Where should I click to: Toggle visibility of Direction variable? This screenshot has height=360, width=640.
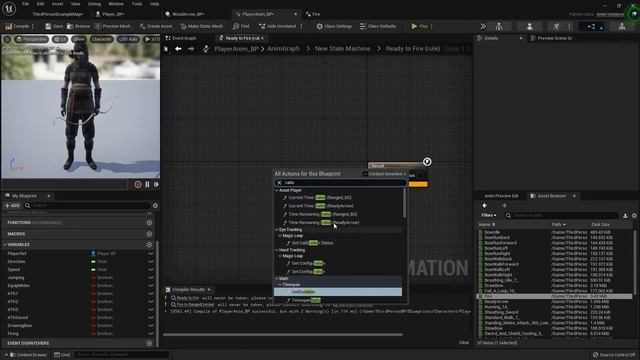pyautogui.click(x=151, y=262)
